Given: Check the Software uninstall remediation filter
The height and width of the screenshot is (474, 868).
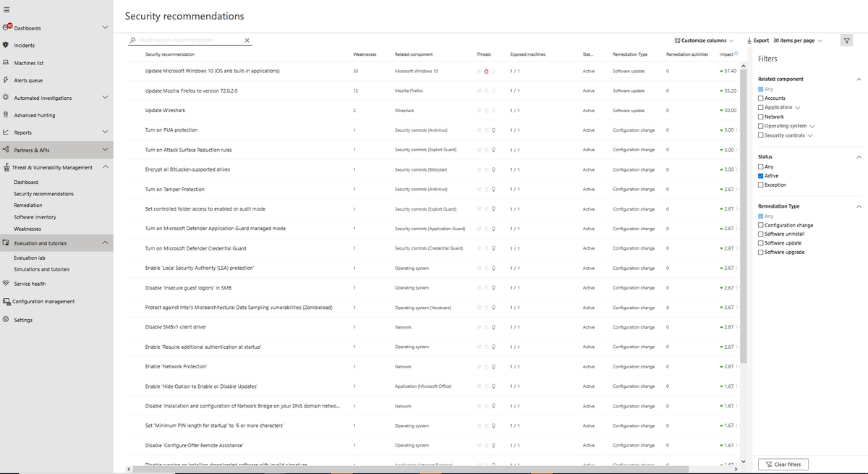Looking at the screenshot, I should (760, 234).
